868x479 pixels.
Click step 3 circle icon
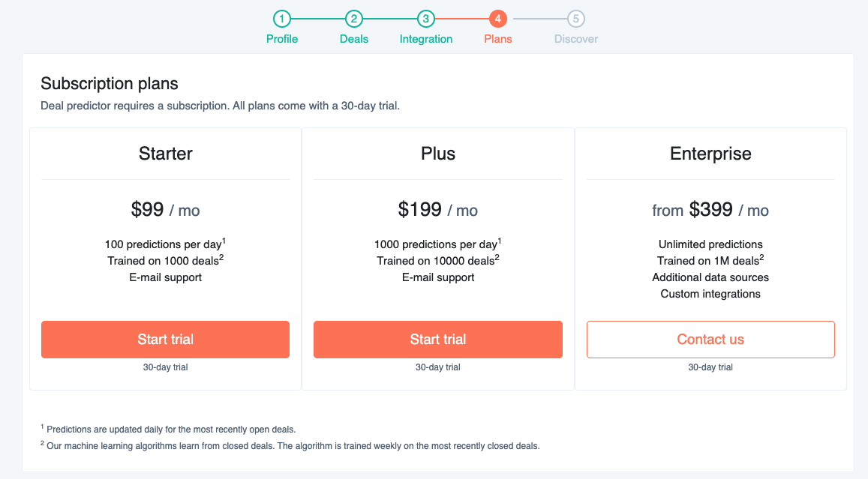click(x=426, y=19)
